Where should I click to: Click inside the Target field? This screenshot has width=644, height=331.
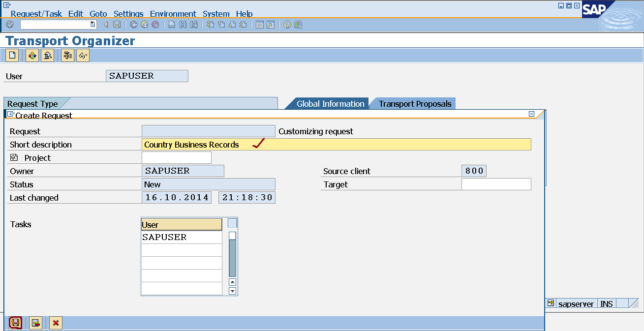tap(495, 184)
